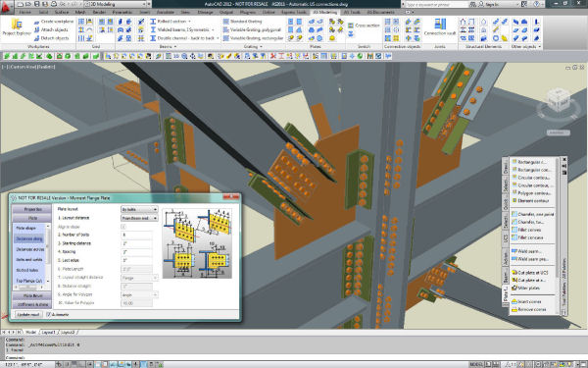This screenshot has width=588, height=368.
Task: Open the Connection vault
Action: 440,27
